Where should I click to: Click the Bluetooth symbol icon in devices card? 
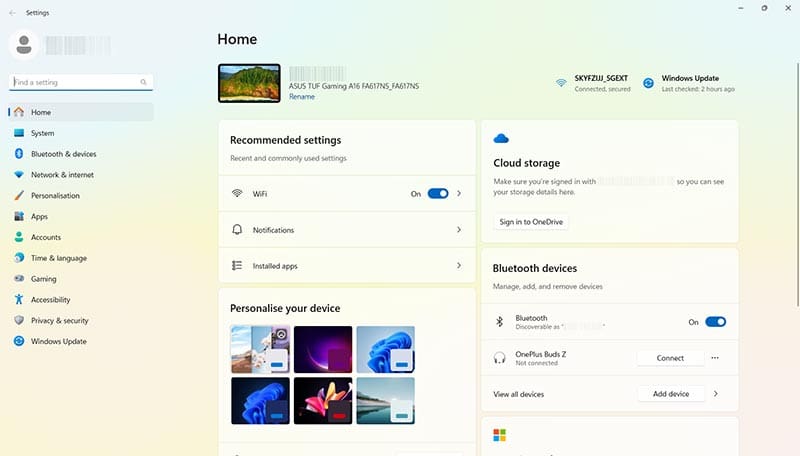point(499,321)
